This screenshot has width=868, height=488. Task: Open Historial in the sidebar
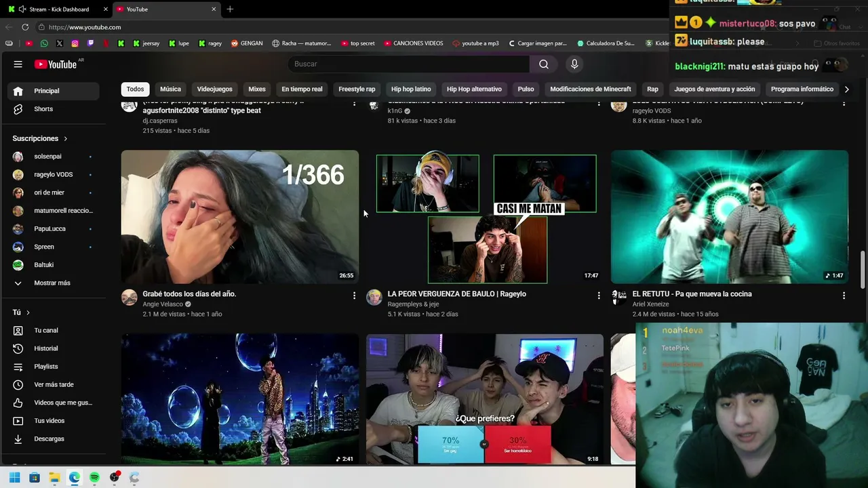[54, 348]
